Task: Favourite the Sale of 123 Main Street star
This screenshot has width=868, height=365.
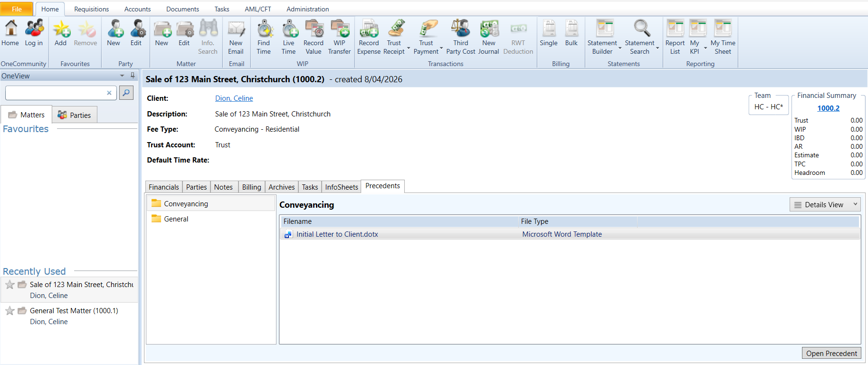Action: (10, 285)
